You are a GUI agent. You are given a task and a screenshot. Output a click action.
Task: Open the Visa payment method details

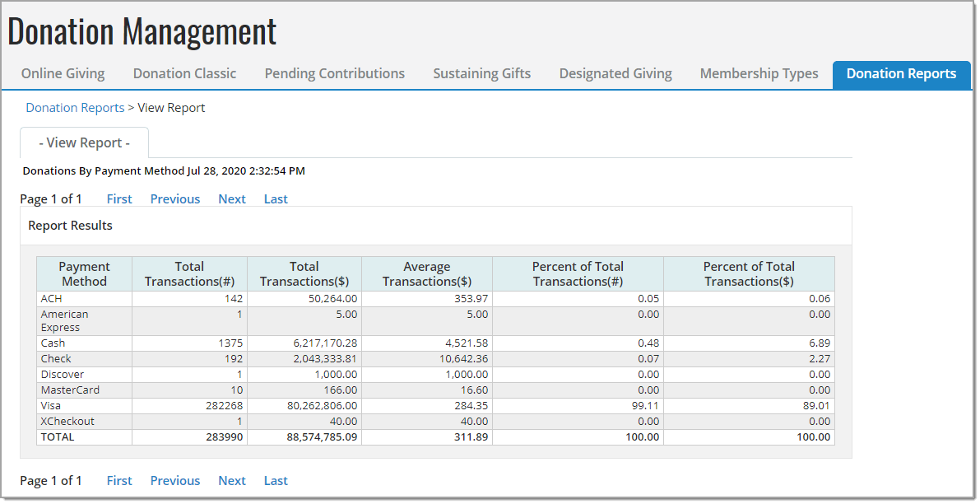[52, 405]
